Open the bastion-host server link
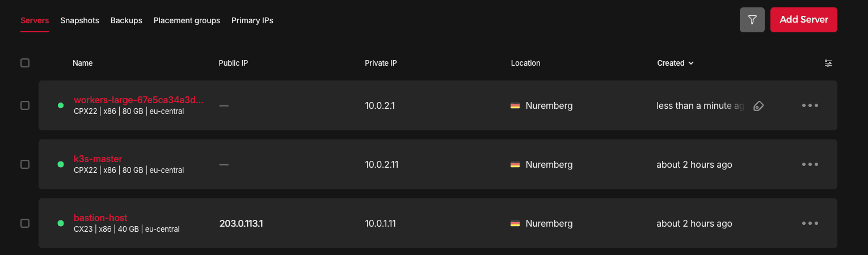This screenshot has width=868, height=255. 100,218
